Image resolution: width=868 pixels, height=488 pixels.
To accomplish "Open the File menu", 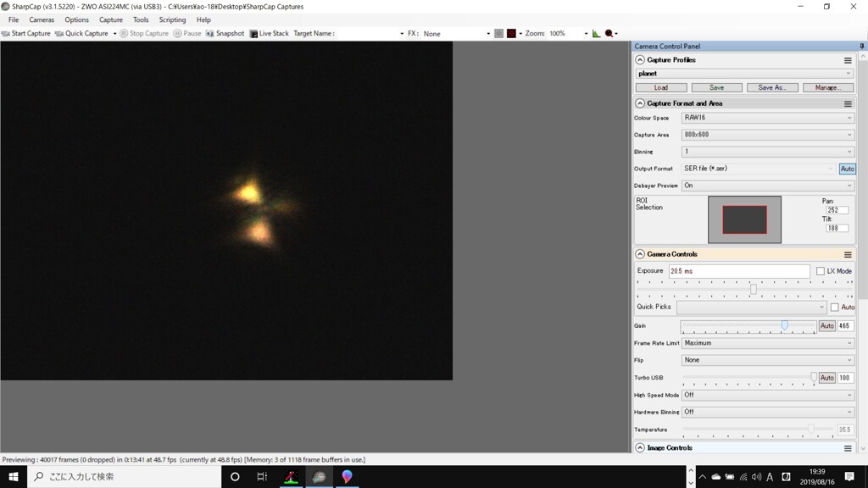I will pos(14,20).
